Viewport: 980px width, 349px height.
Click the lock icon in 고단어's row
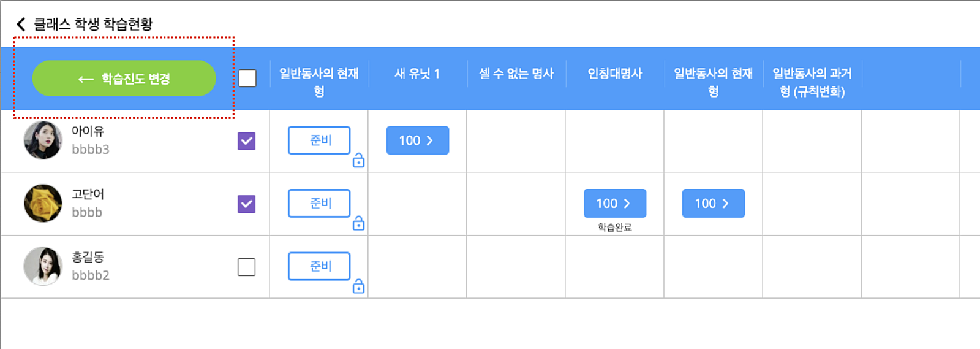(358, 223)
